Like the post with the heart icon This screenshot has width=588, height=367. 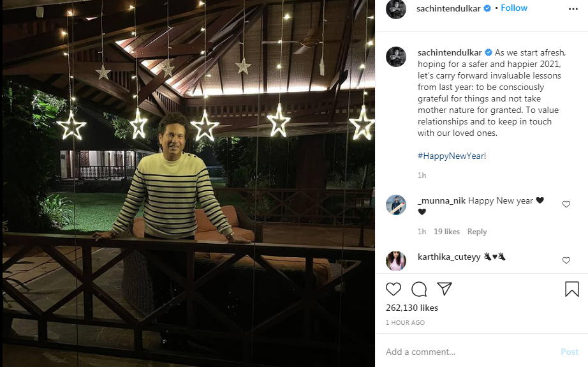393,289
